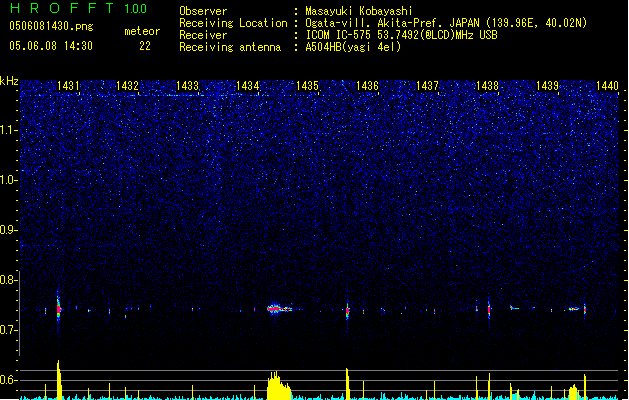Click the HROFFT program title
Screen dimensions: 629x400
coord(61,8)
